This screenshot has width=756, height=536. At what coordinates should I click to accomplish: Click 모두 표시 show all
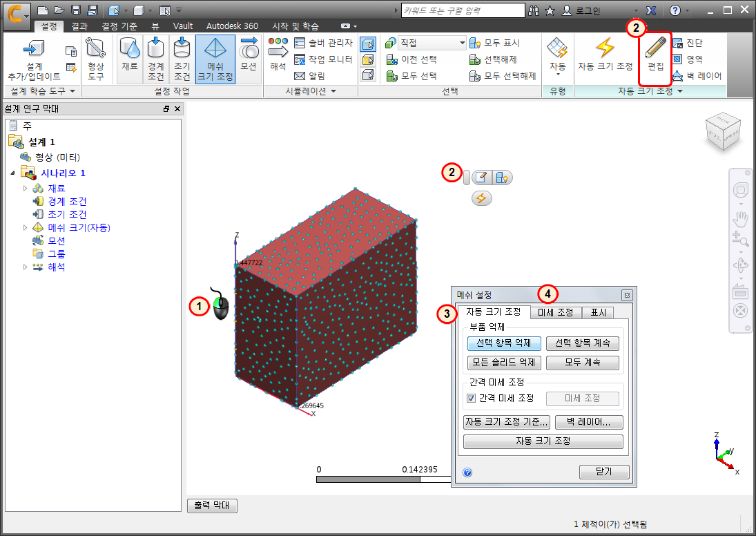pyautogui.click(x=494, y=43)
